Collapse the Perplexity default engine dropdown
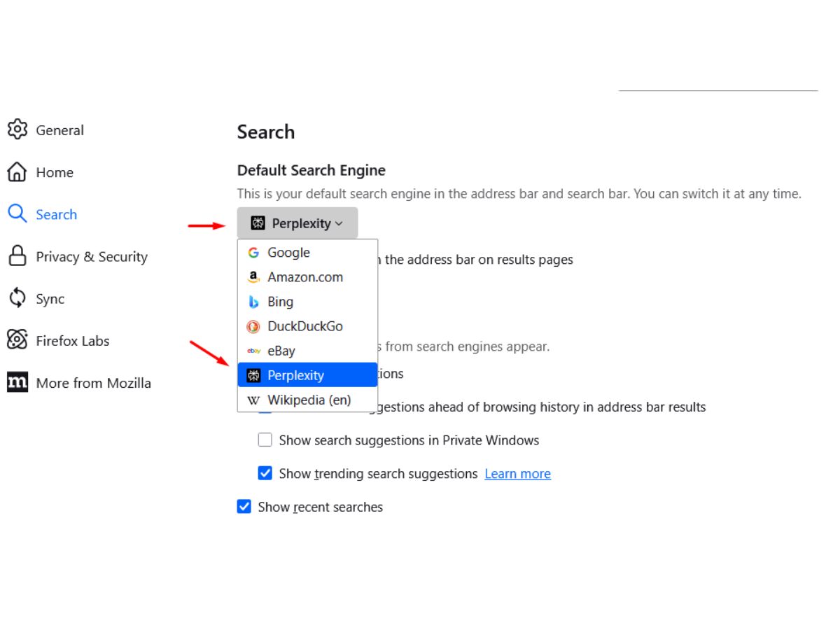 (297, 223)
